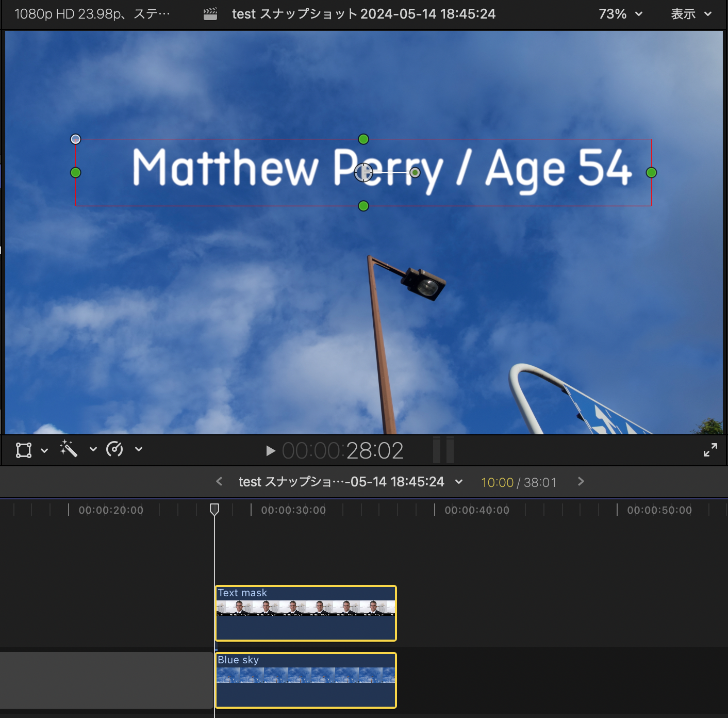Screen dimensions: 728x718
Task: Click the retime speedometer icon
Action: coord(114,449)
